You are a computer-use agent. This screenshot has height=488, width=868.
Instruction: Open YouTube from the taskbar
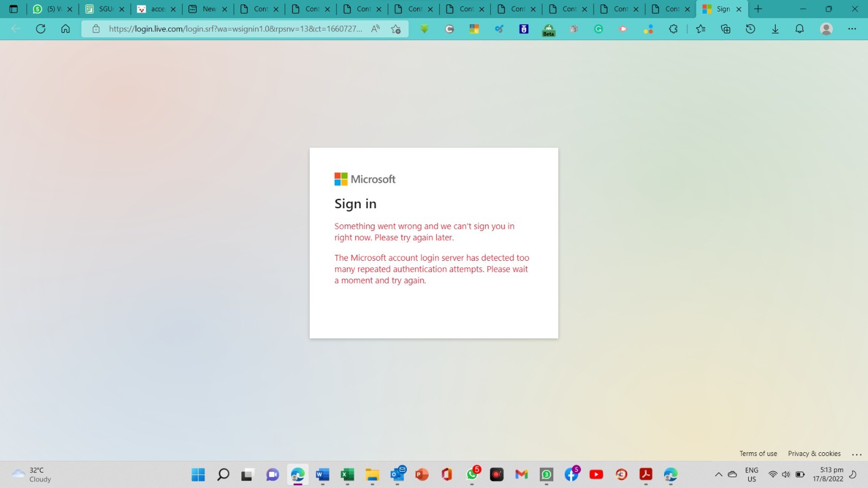596,475
